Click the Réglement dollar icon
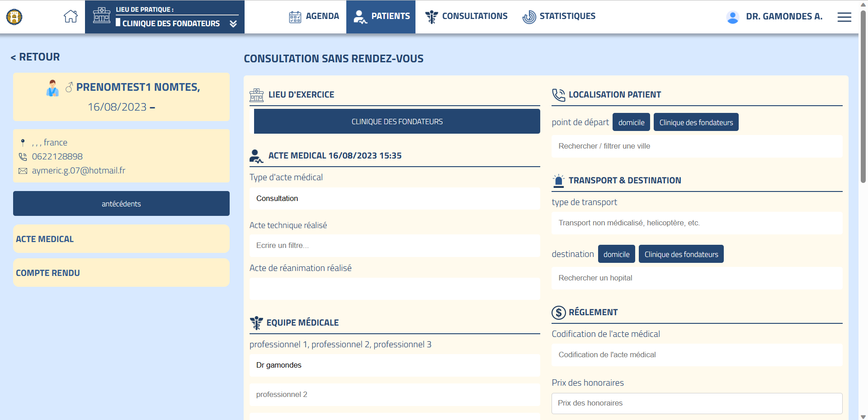Viewport: 868px width, 420px height. click(x=559, y=313)
